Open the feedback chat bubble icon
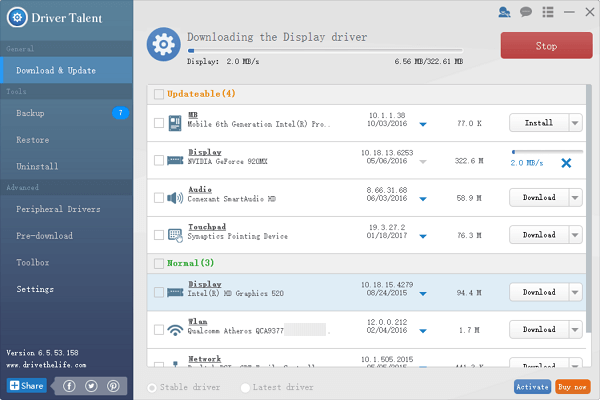Screen dimensions: 600x400 [526, 12]
